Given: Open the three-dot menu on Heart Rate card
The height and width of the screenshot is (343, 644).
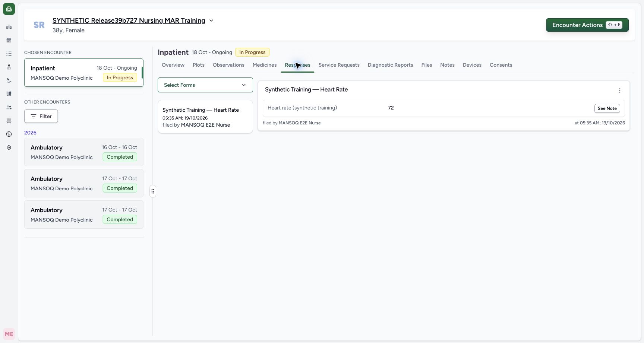Looking at the screenshot, I should (x=620, y=90).
